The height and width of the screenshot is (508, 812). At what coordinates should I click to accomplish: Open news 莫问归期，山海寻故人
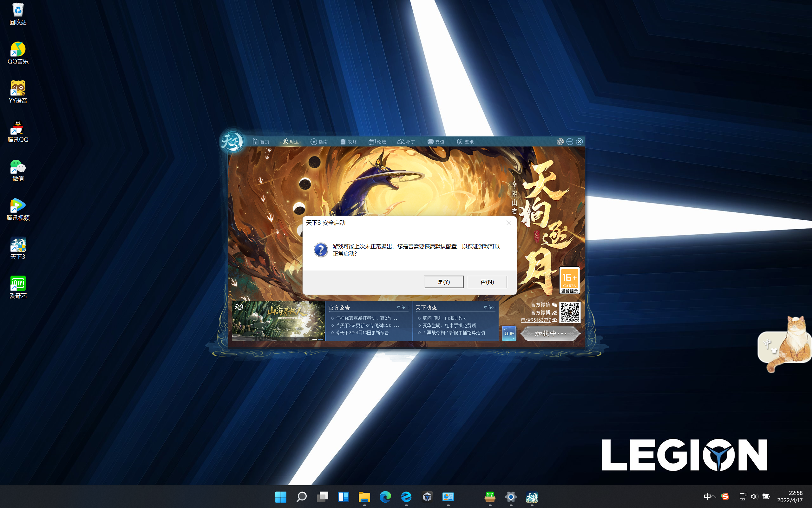[444, 318]
